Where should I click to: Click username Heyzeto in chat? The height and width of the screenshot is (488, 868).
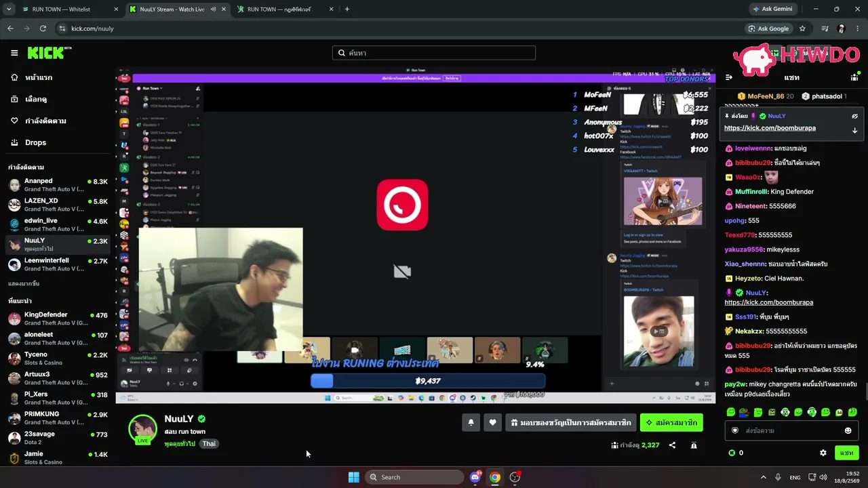pos(749,279)
